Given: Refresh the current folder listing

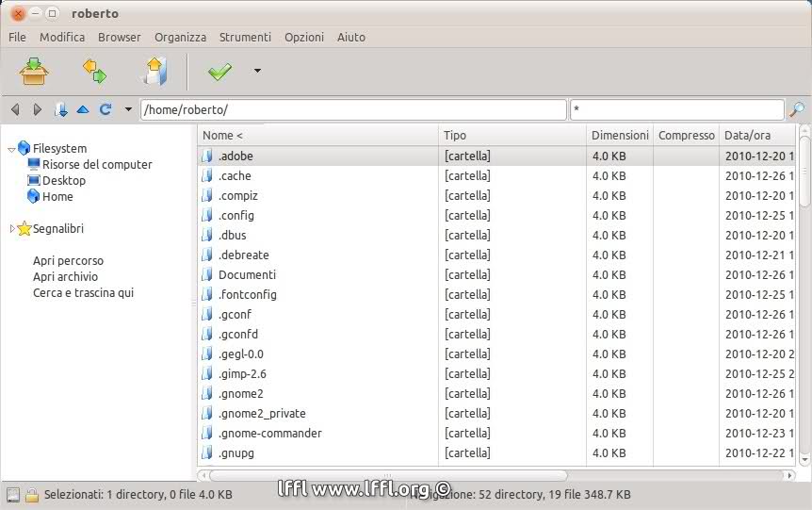Looking at the screenshot, I should click(x=106, y=109).
